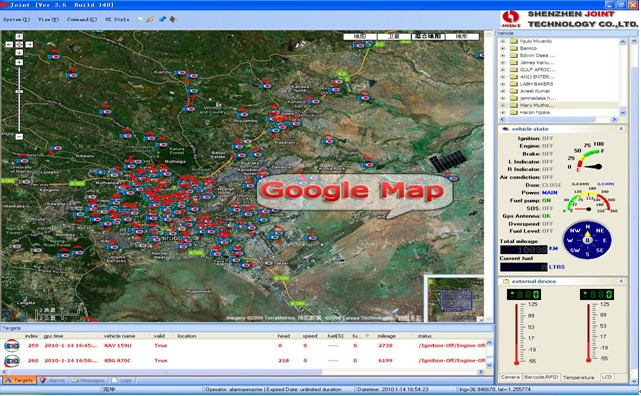The width and height of the screenshot is (641, 396).
Task: Click the map pan center button
Action: (x=19, y=44)
